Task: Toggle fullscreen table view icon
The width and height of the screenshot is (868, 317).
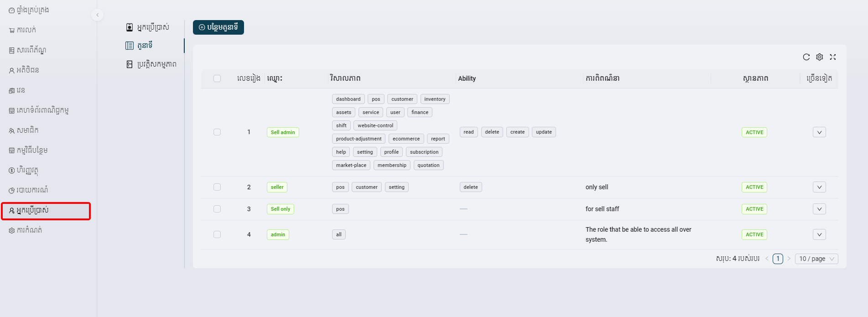Action: [x=832, y=57]
